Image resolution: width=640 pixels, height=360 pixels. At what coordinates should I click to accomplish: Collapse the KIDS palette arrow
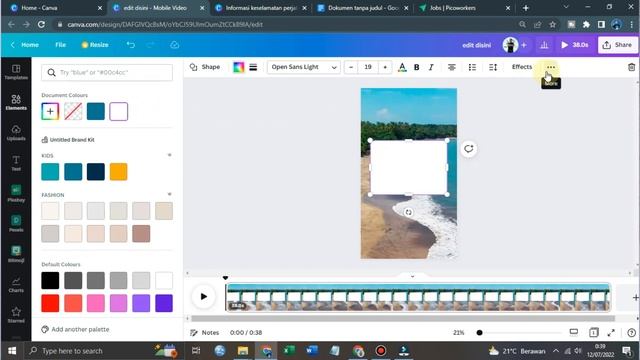click(x=169, y=155)
